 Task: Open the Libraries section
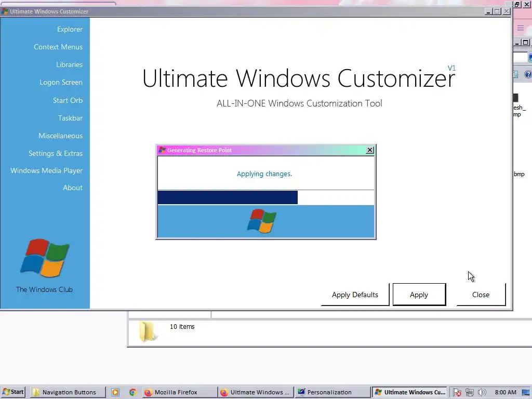(x=69, y=64)
